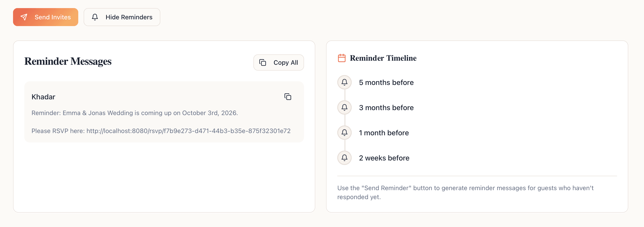Click the copy icon on Khadar's reminder card

click(x=288, y=97)
